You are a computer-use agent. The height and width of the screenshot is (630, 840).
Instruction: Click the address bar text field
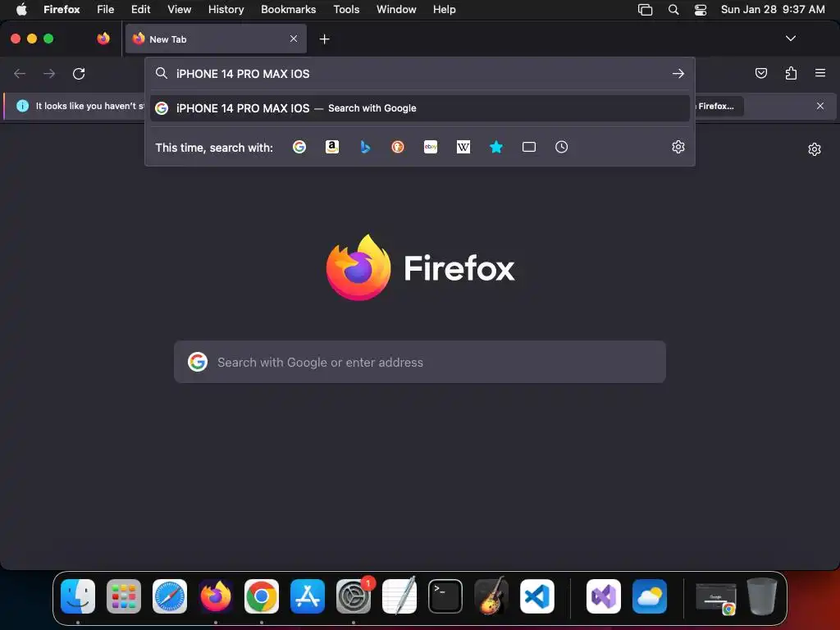(x=421, y=73)
